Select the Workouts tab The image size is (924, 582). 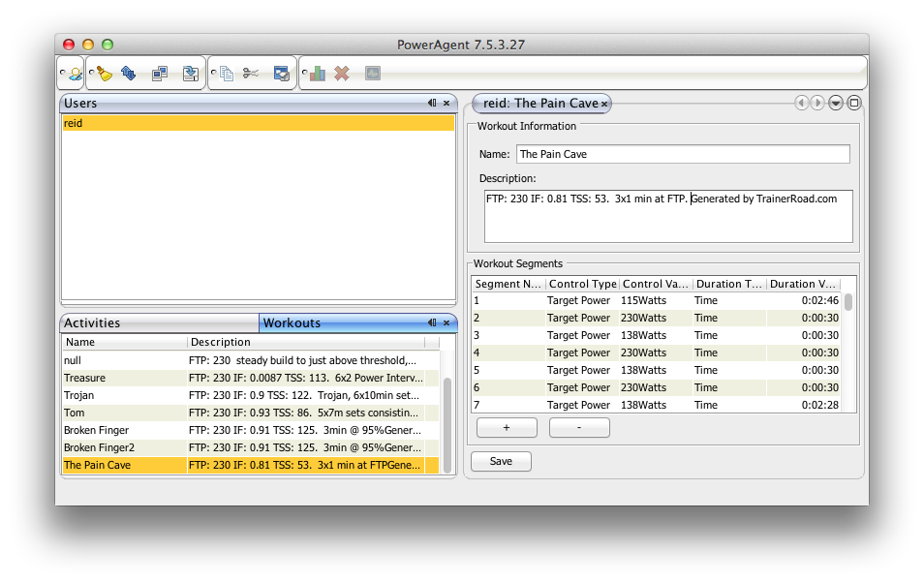pos(357,322)
